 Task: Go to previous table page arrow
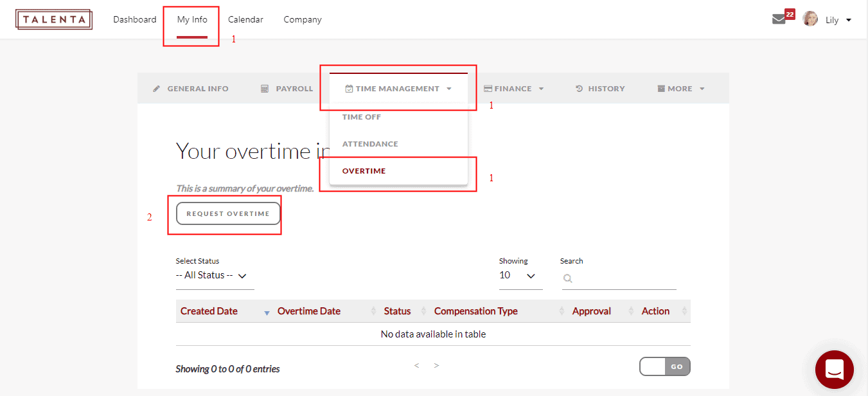pyautogui.click(x=416, y=366)
